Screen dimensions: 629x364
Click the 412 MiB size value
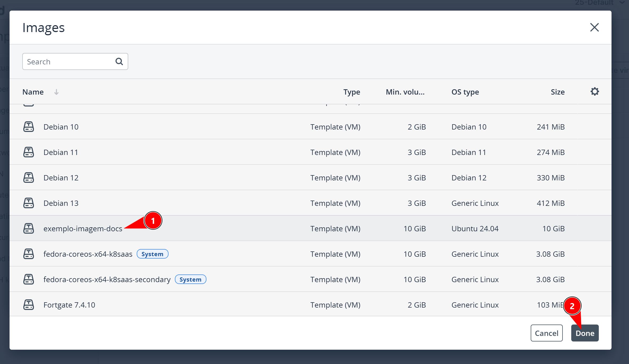point(551,203)
